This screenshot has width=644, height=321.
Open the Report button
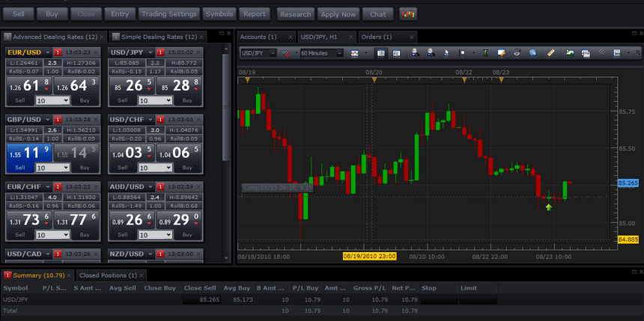[255, 14]
